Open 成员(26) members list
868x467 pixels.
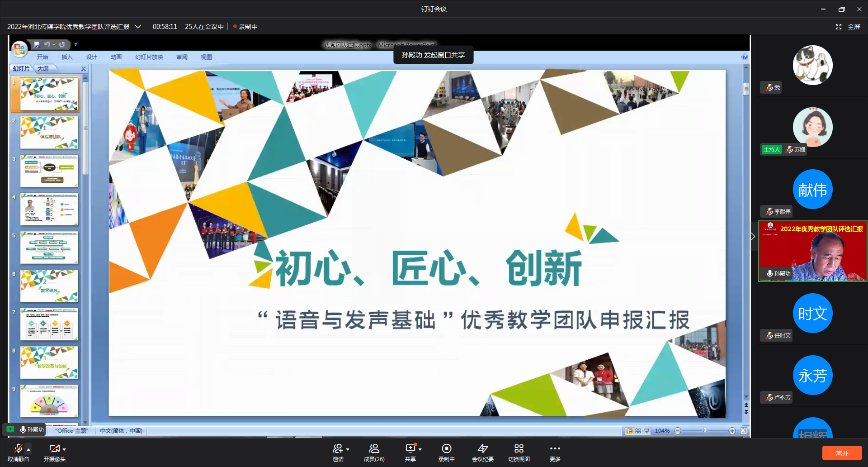[374, 453]
